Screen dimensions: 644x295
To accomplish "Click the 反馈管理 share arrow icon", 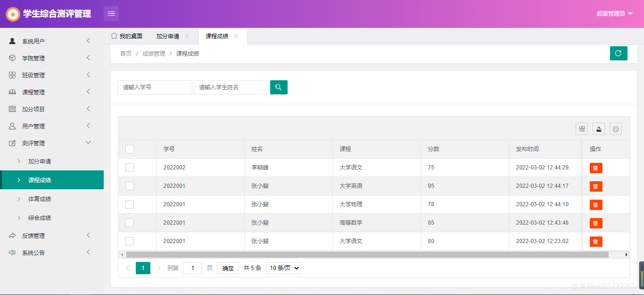I will pyautogui.click(x=12, y=236).
